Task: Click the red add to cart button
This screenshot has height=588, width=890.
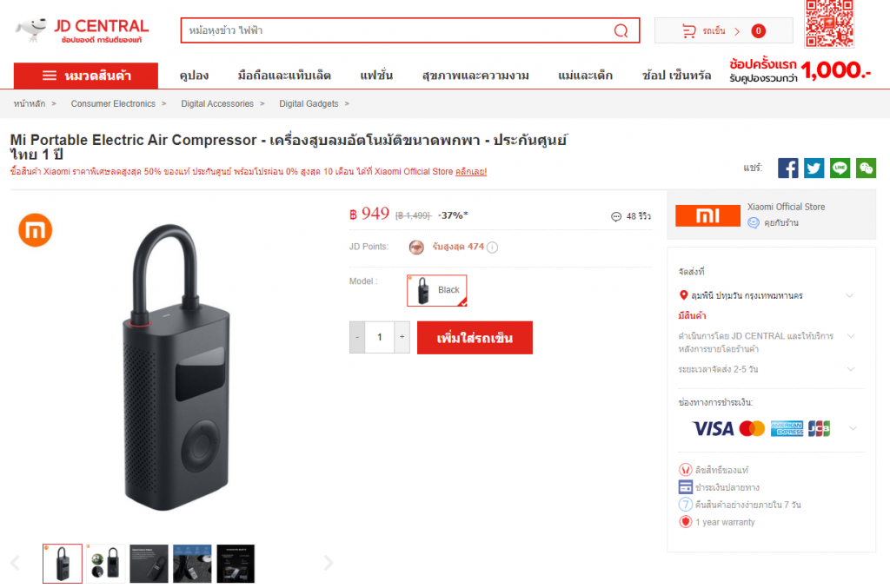Action: 475,338
